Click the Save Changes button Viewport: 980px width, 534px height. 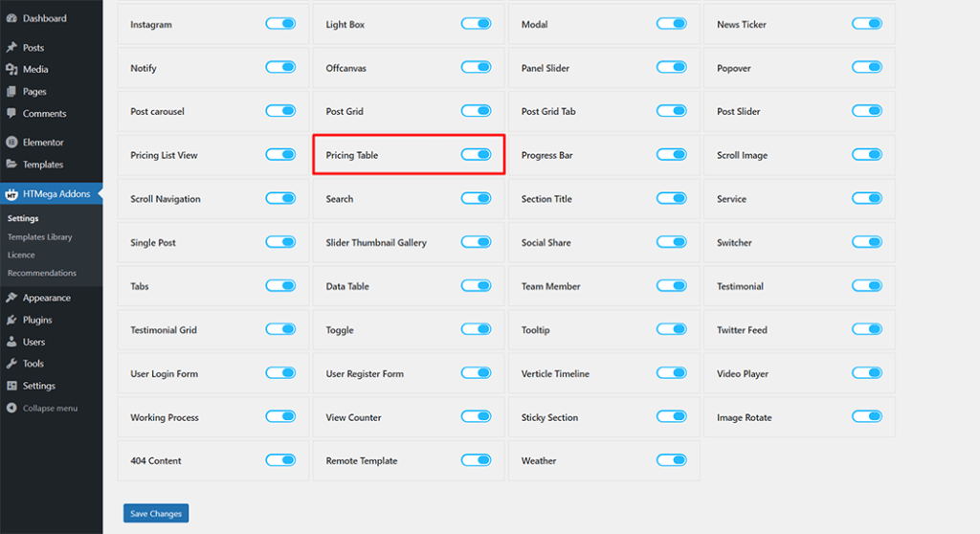pos(156,513)
